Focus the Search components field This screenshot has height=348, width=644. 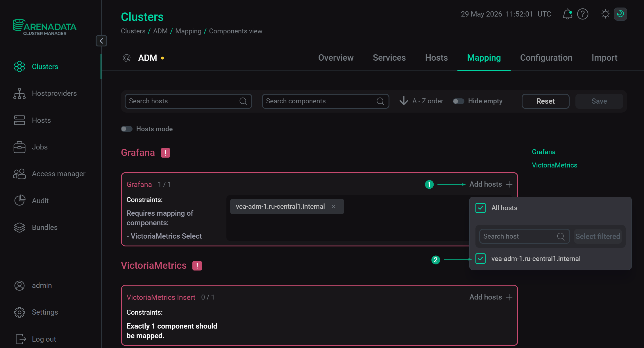325,101
